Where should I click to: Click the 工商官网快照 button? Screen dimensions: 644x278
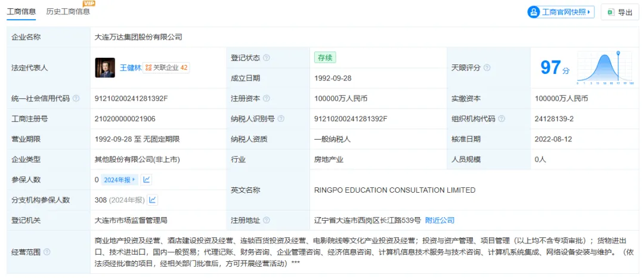[x=561, y=13]
